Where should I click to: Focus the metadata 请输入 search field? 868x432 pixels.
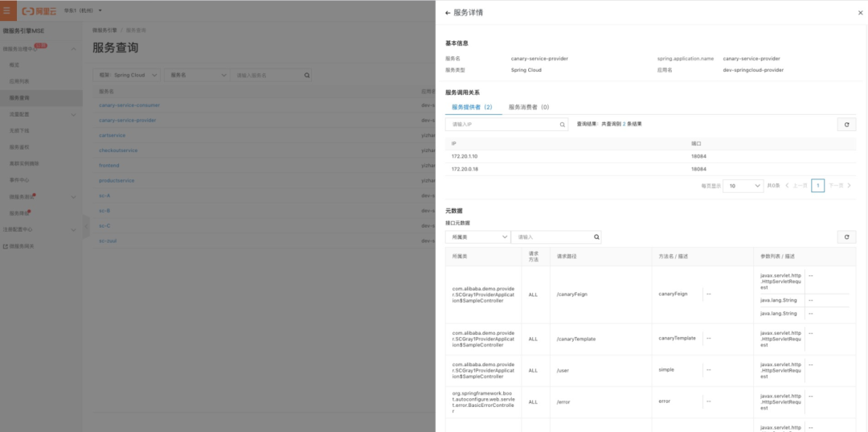click(x=556, y=237)
